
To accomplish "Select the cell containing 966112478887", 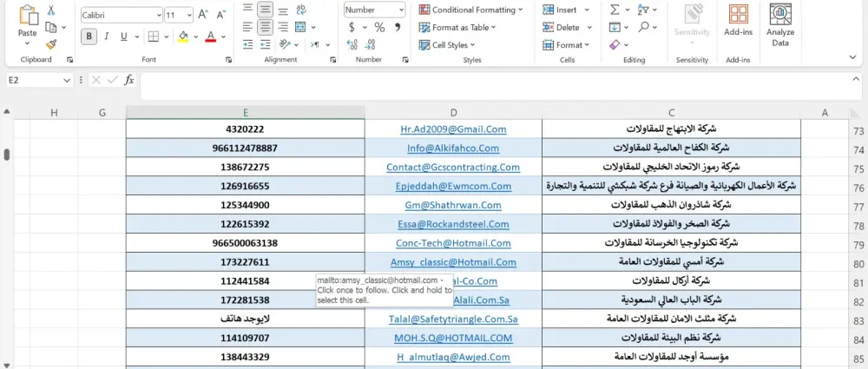I will (x=246, y=148).
